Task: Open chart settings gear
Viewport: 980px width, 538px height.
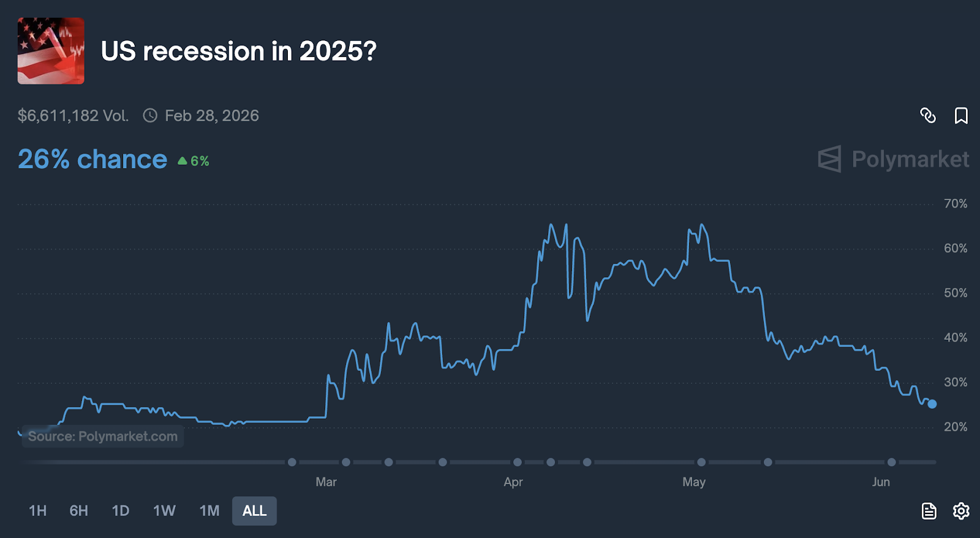Action: pyautogui.click(x=961, y=510)
